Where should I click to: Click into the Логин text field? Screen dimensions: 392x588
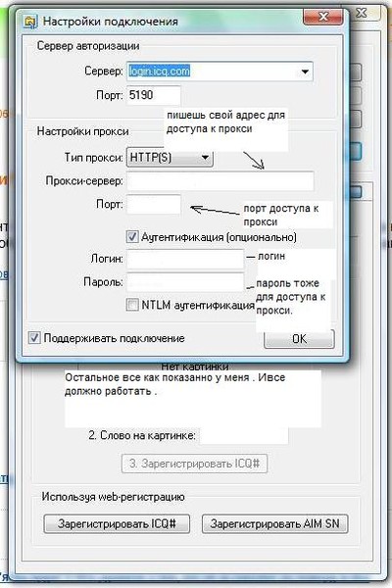(x=185, y=259)
